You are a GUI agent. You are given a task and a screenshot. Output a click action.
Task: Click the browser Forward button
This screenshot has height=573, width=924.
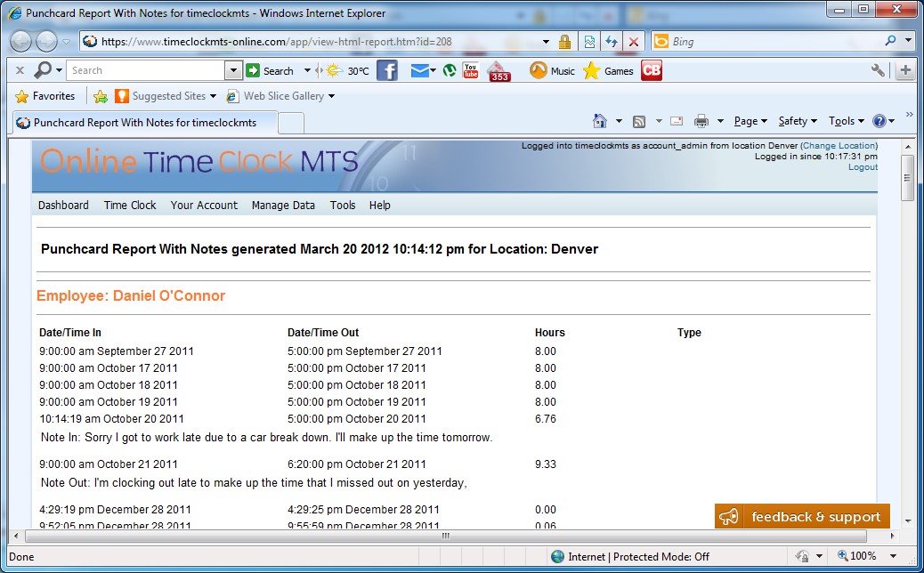[x=47, y=41]
